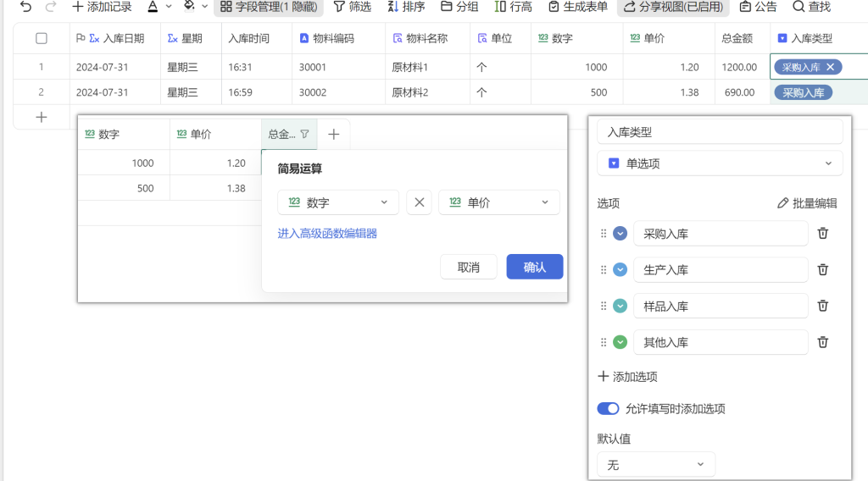Open share view (分享视图) settings
868x481 pixels.
click(x=673, y=7)
